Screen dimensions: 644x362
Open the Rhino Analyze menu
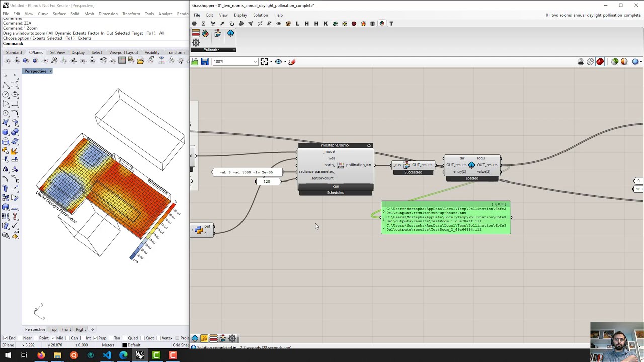coord(166,14)
